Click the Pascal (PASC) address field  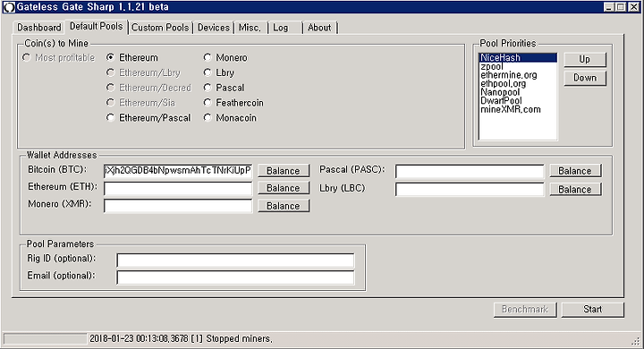pyautogui.click(x=470, y=171)
